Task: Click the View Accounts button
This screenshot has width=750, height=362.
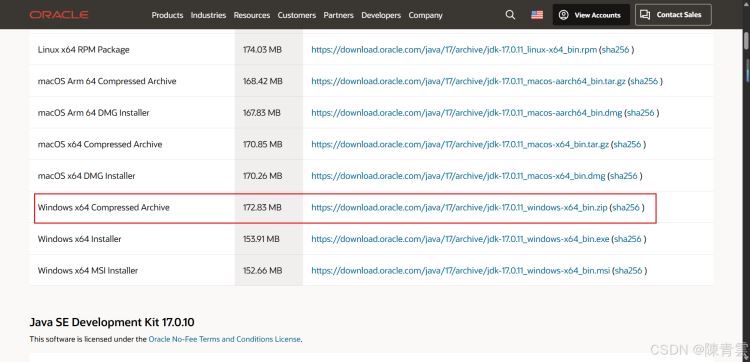Action: [x=590, y=15]
